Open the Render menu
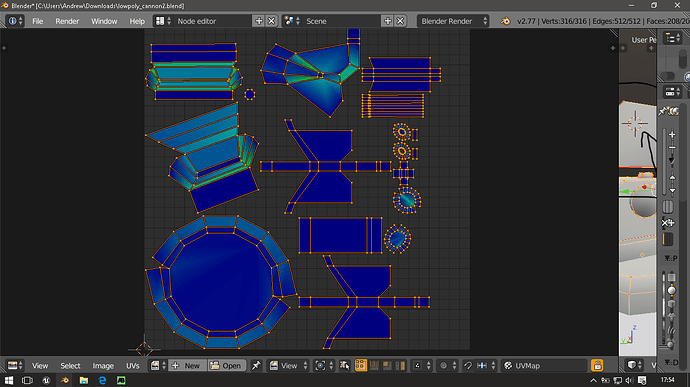This screenshot has width=690, height=387. tap(67, 21)
